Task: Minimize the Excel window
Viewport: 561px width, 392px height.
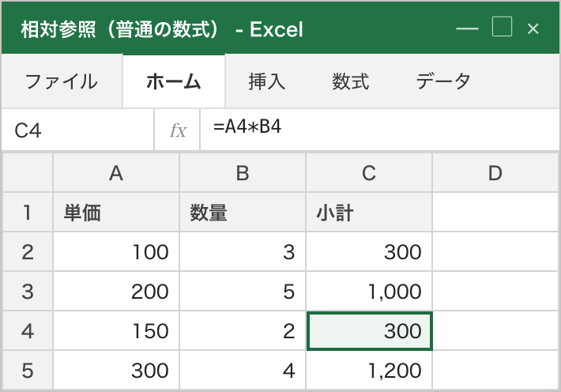Action: click(467, 28)
